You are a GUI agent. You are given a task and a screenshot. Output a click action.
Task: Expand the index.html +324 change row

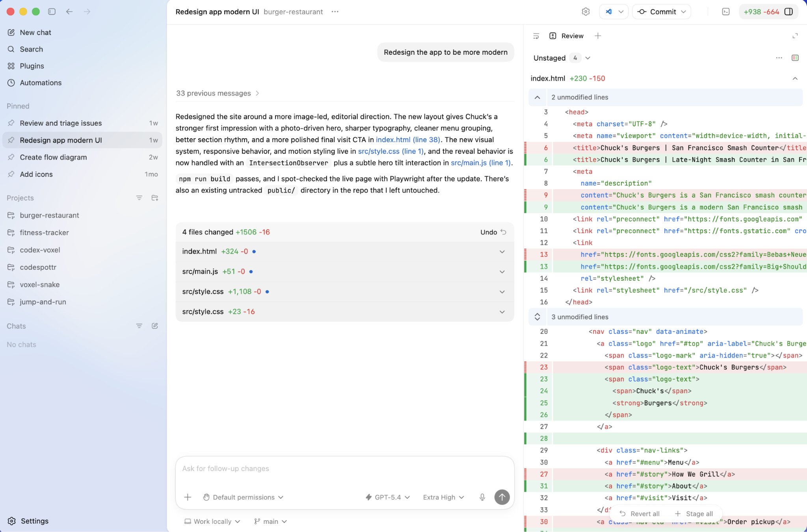click(345, 252)
